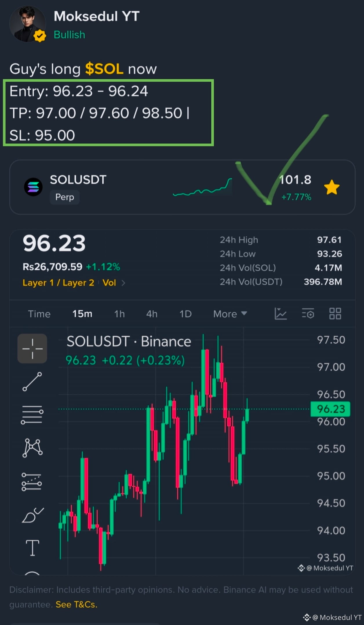Select the 4h timeframe tab

click(x=152, y=314)
